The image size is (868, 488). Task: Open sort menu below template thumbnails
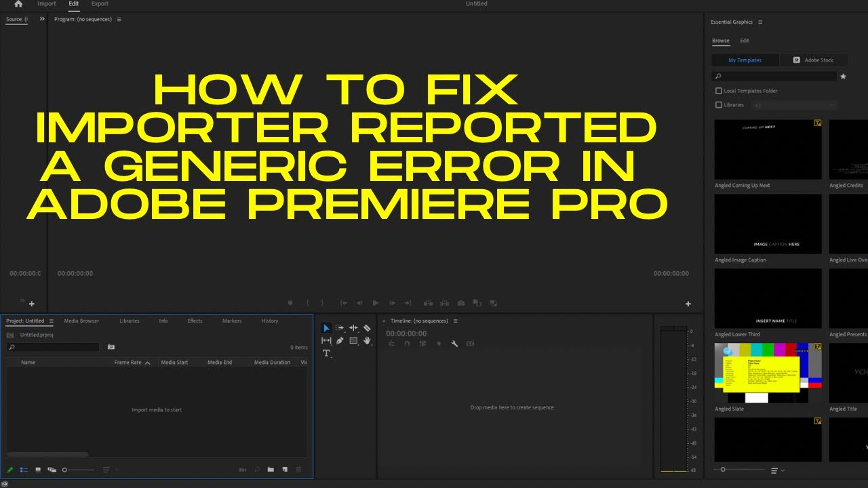point(777,470)
